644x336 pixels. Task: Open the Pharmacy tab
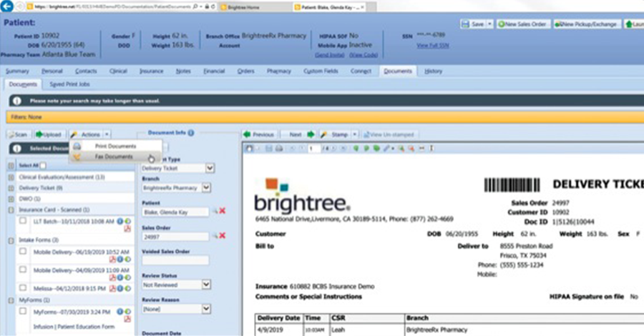pyautogui.click(x=279, y=71)
